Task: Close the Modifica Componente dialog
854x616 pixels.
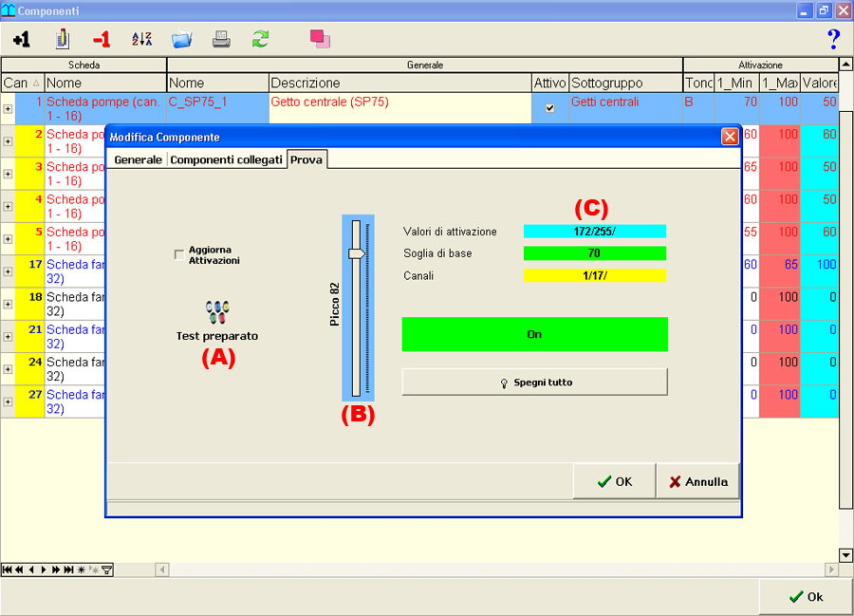Action: tap(730, 137)
